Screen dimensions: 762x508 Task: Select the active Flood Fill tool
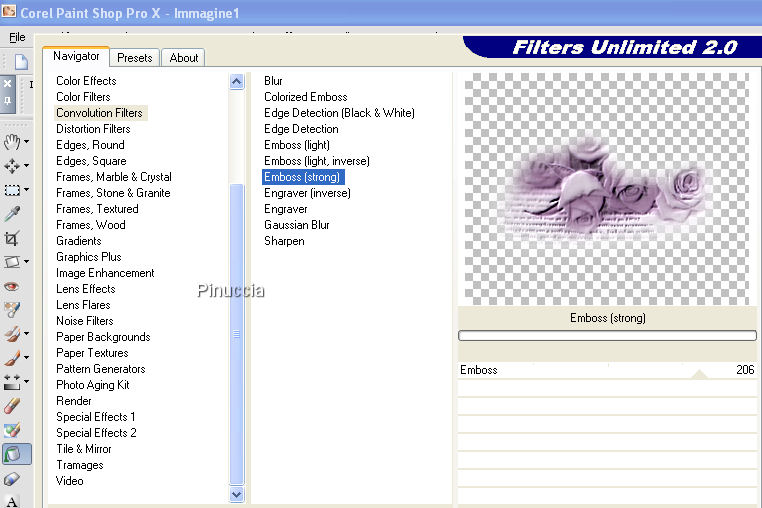point(17,454)
